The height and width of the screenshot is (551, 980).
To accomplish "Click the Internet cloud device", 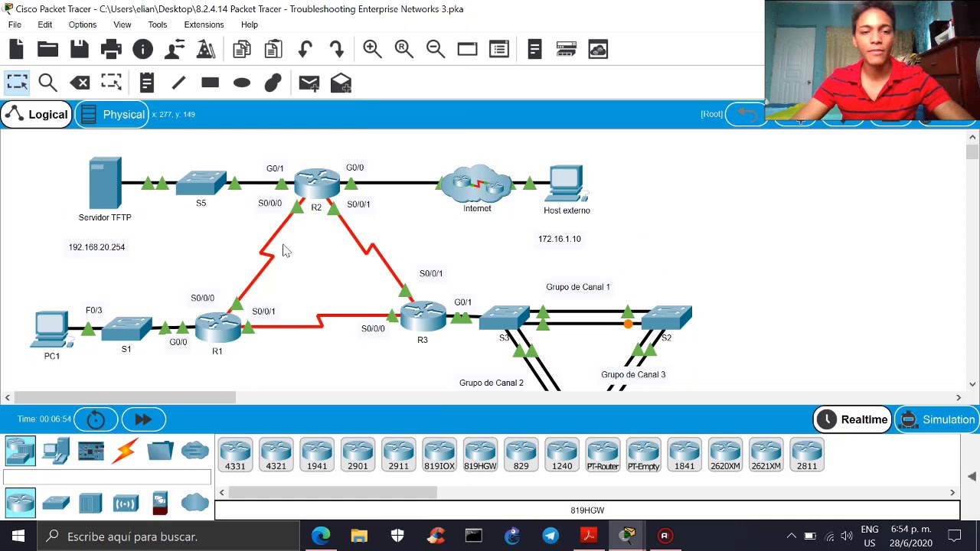I will coord(477,184).
